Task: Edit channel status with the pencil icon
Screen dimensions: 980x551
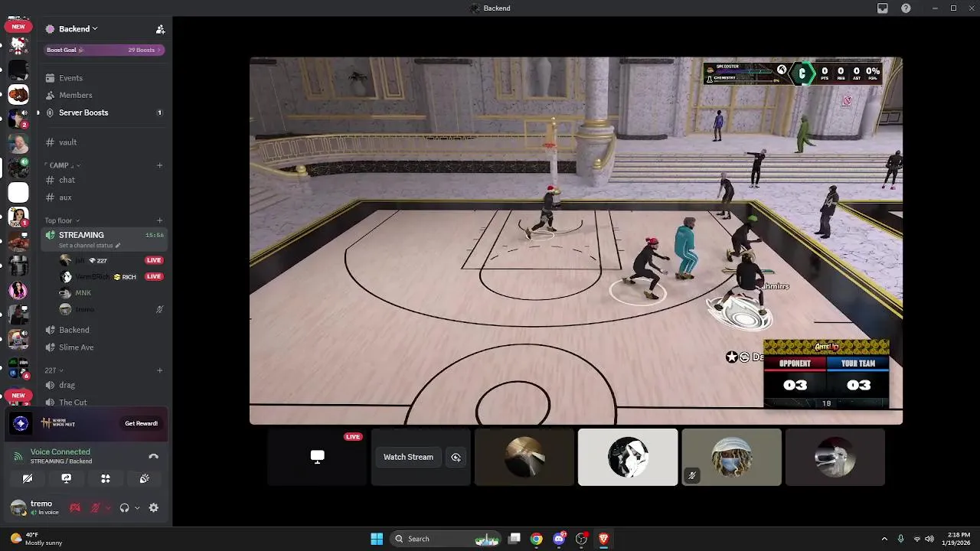Action: (x=118, y=246)
